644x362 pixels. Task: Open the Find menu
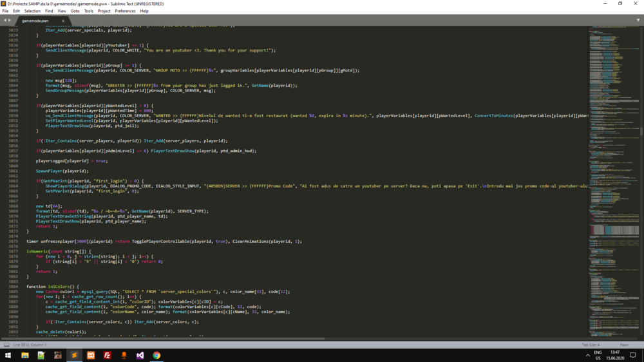pyautogui.click(x=49, y=11)
